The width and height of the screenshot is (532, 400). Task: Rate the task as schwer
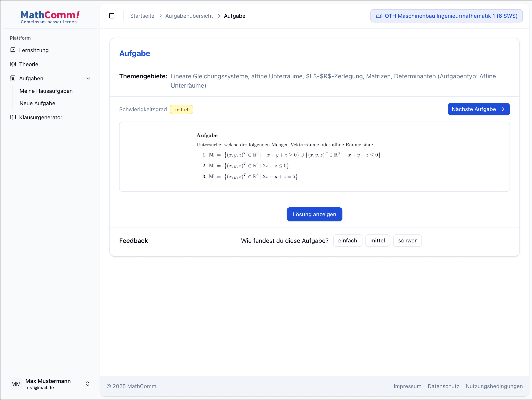(407, 240)
